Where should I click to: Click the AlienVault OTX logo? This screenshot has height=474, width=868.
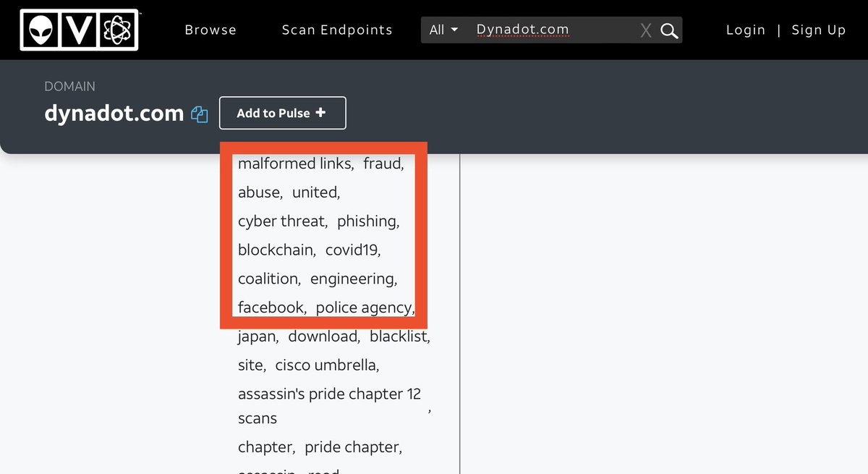click(79, 30)
